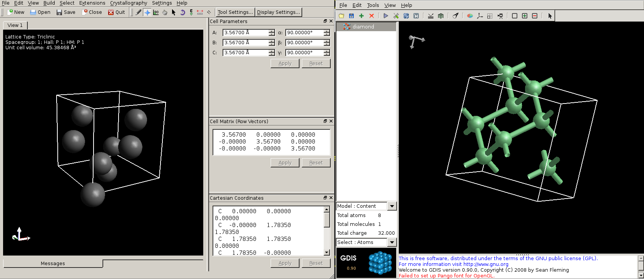Increment the gamma angle spinner

(x=327, y=51)
